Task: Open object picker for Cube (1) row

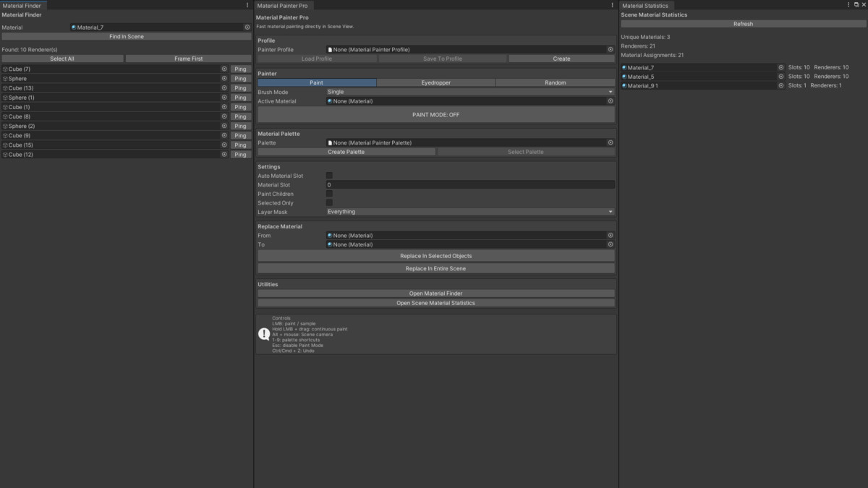Action: point(224,107)
